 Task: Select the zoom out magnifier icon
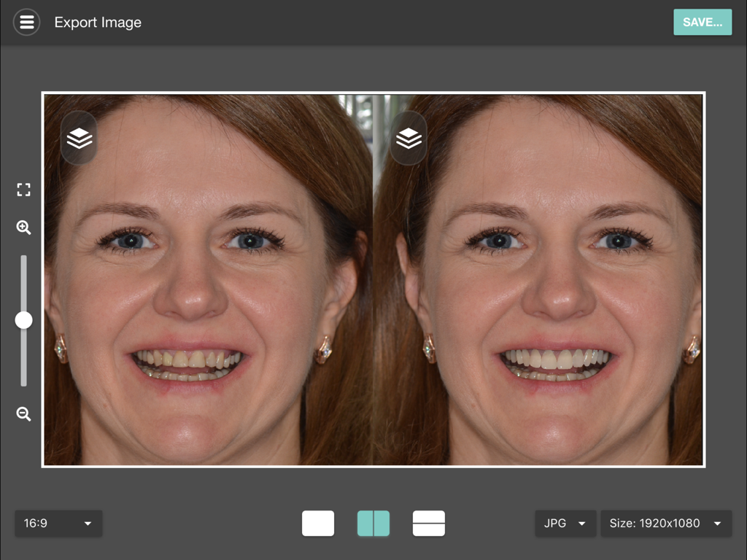coord(23,414)
